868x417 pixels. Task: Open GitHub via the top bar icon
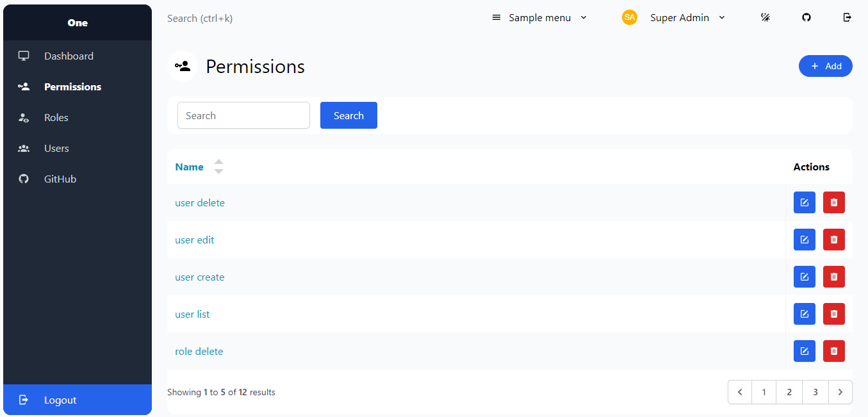point(807,17)
